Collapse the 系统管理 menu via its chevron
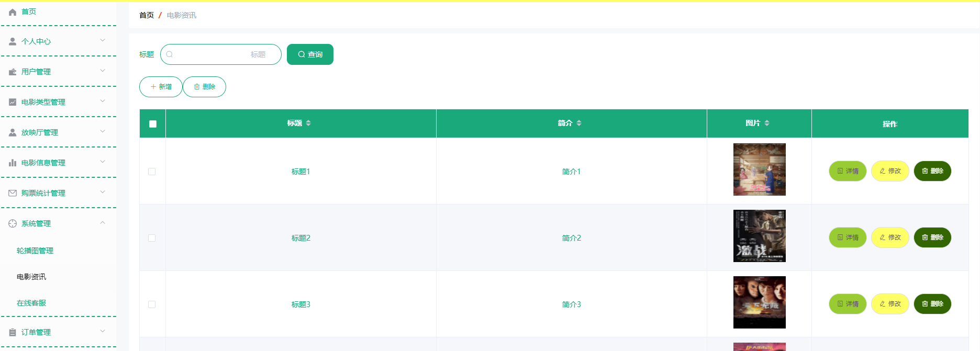The width and height of the screenshot is (980, 351). (x=103, y=222)
